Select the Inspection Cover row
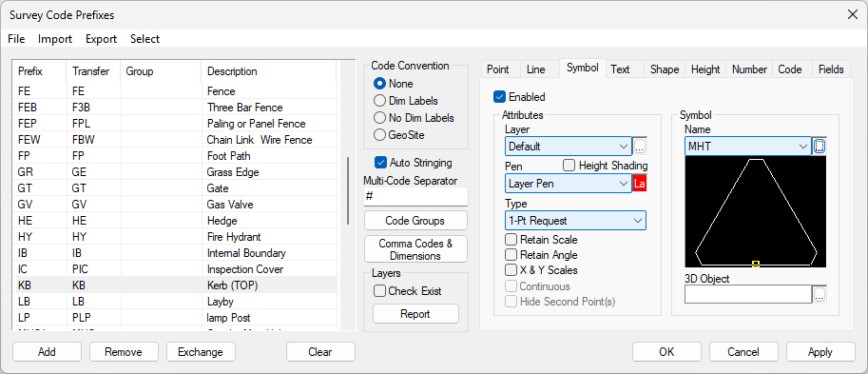 (x=175, y=269)
